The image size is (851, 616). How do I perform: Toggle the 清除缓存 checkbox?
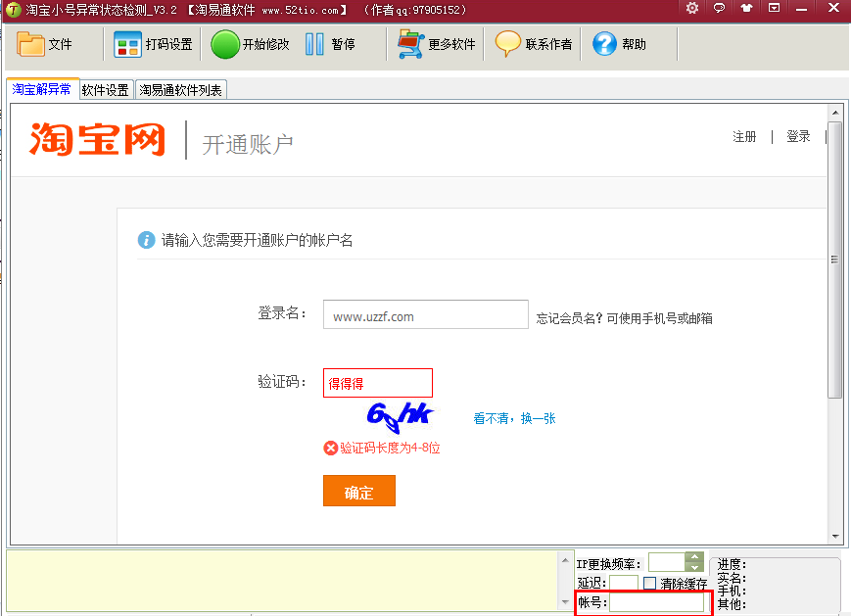tap(649, 583)
